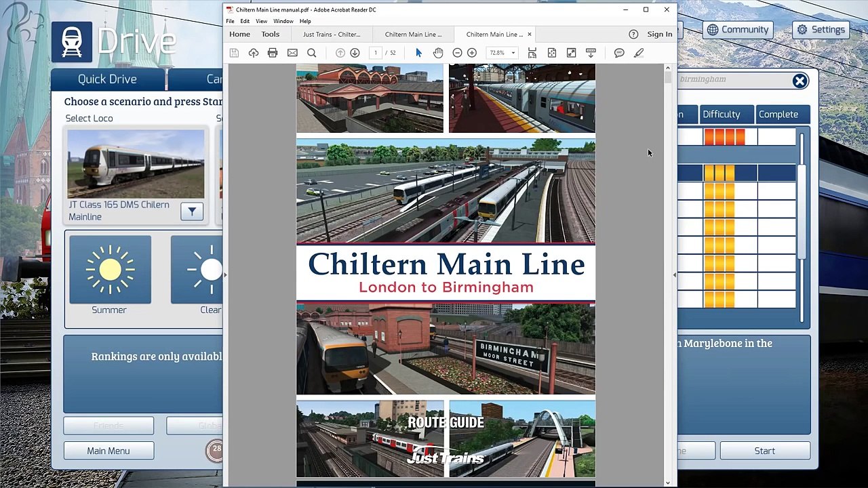This screenshot has width=868, height=488.
Task: Switch to the Home tab in Acrobat
Action: [239, 34]
